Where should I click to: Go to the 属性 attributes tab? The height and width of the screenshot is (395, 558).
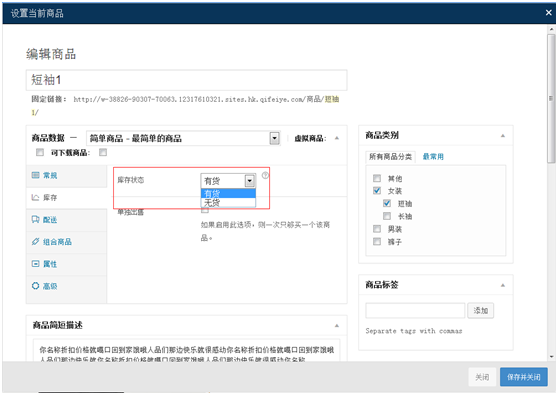click(x=66, y=264)
